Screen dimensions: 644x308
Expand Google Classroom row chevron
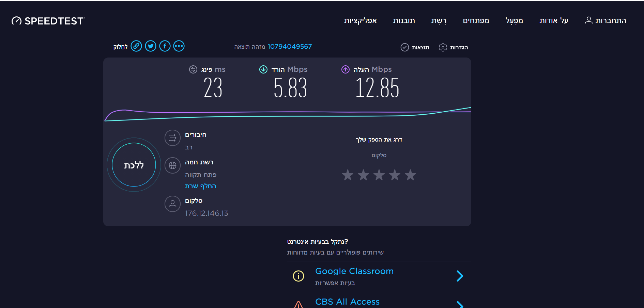click(x=460, y=276)
